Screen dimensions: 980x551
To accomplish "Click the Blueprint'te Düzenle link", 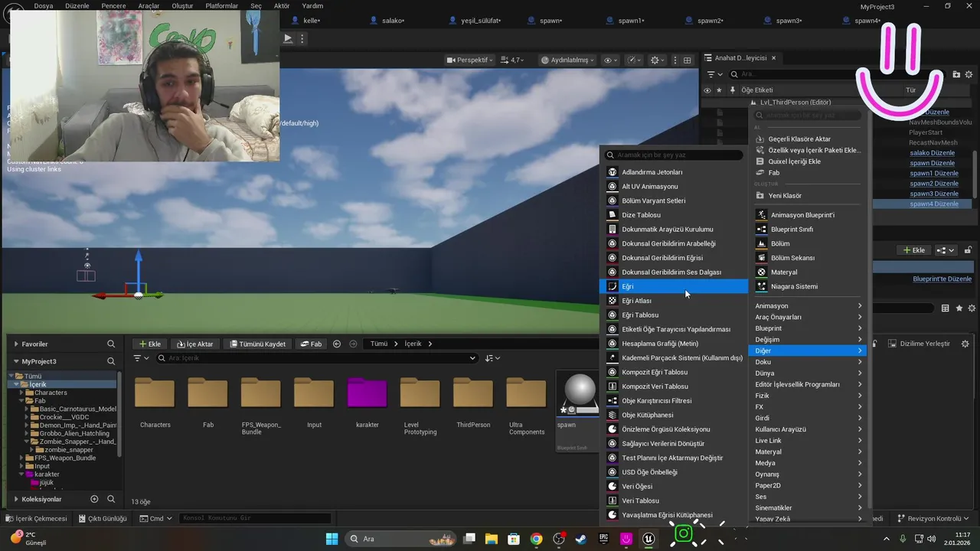I will pyautogui.click(x=942, y=279).
